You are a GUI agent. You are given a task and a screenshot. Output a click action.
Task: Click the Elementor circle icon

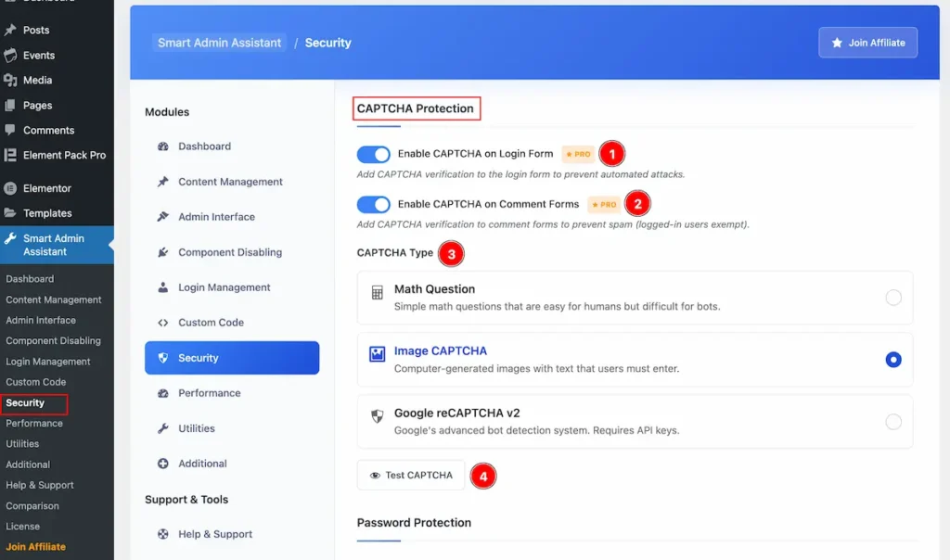10,188
